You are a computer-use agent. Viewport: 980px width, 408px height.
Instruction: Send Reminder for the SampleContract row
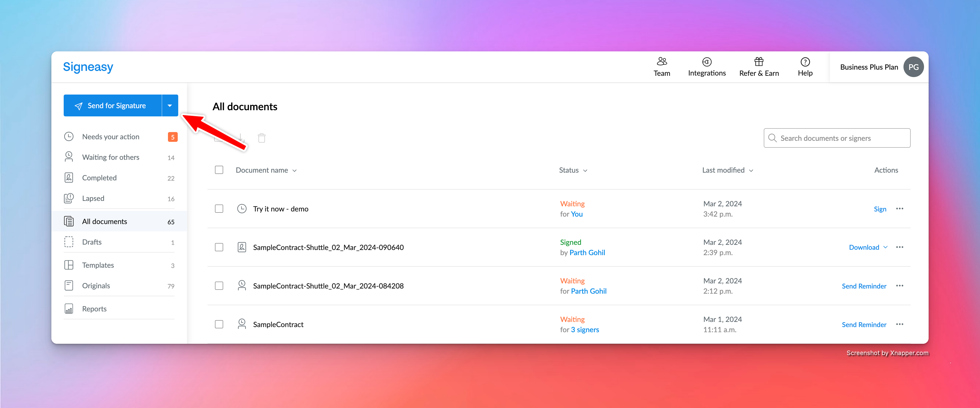[864, 325]
